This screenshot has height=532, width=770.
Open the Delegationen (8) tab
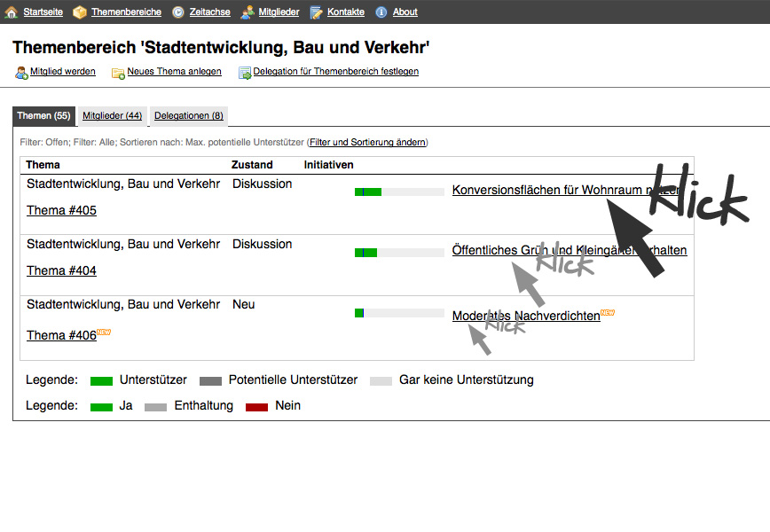pyautogui.click(x=189, y=116)
